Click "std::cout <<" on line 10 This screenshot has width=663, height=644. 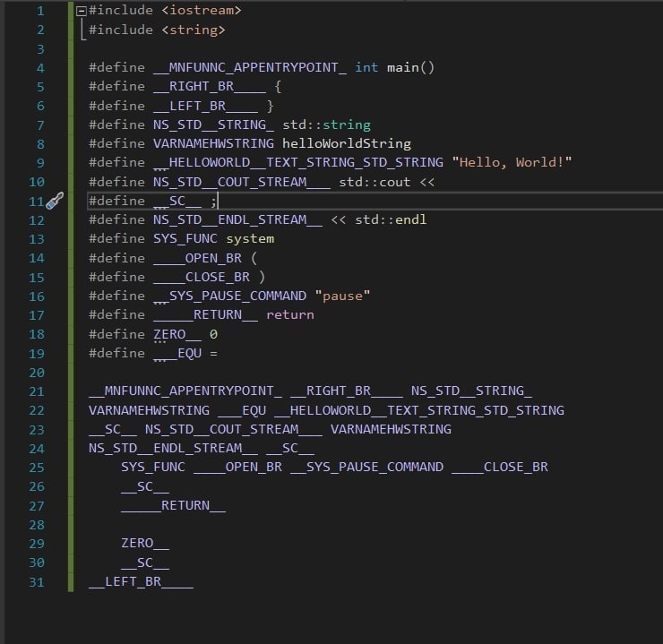click(386, 182)
